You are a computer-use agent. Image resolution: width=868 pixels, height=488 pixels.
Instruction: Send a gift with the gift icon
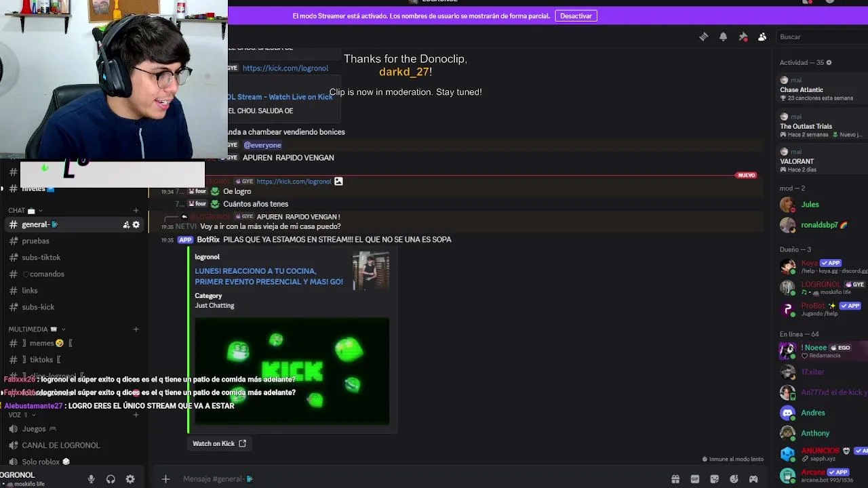pyautogui.click(x=675, y=479)
